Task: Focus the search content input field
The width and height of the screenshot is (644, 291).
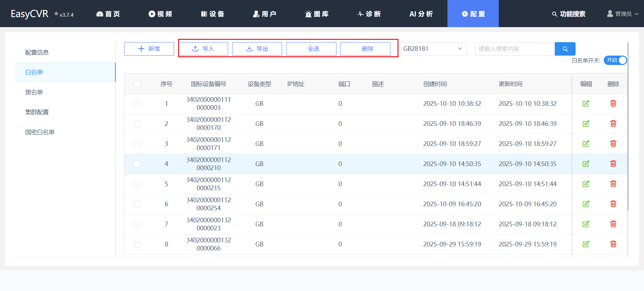Action: 515,49
